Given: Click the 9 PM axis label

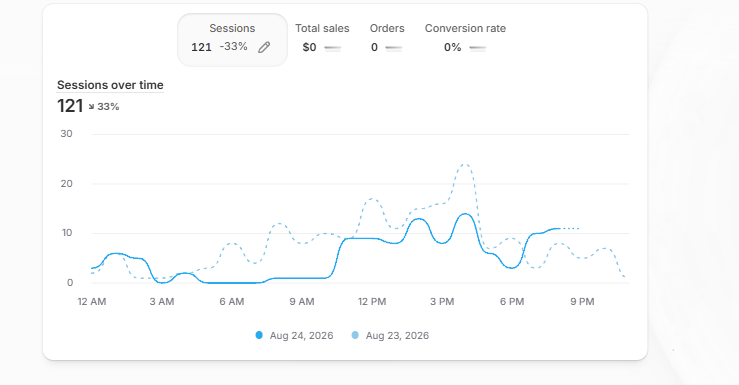Looking at the screenshot, I should click(x=582, y=302).
